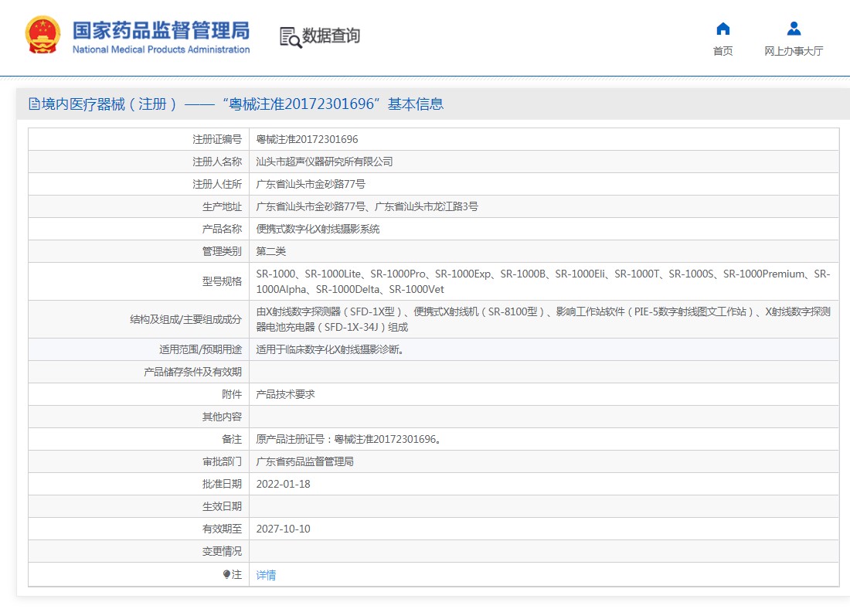
Task: Click the 注册人名称 row label
Action: pyautogui.click(x=217, y=162)
